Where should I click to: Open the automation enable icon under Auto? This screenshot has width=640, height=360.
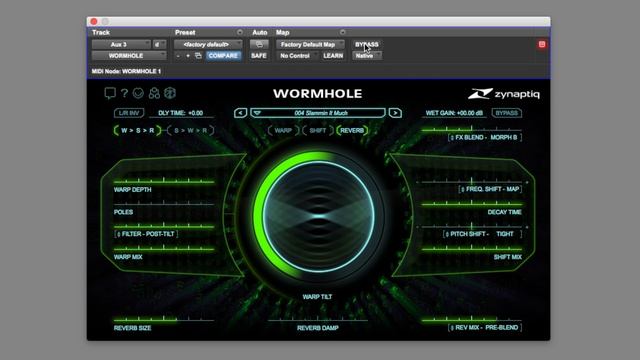(259, 44)
